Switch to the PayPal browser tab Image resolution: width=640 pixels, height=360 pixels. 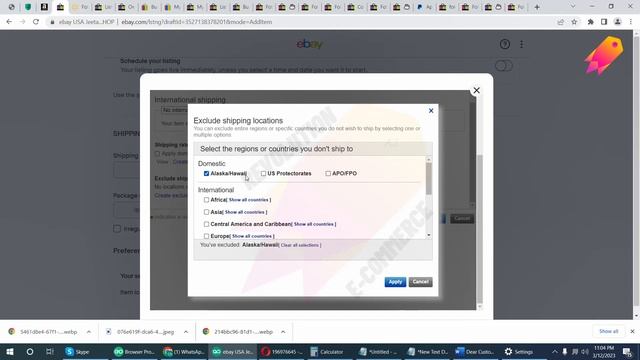click(424, 7)
